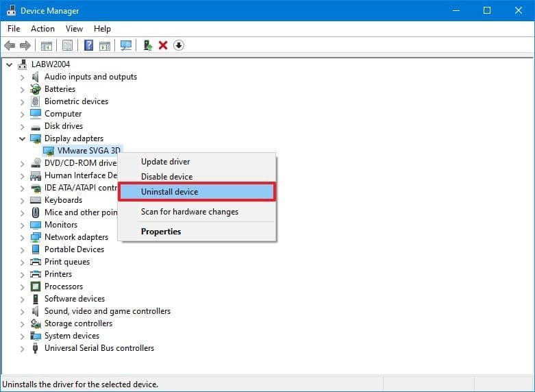Click the Batteries device icon
This screenshot has height=392, width=535.
click(36, 89)
